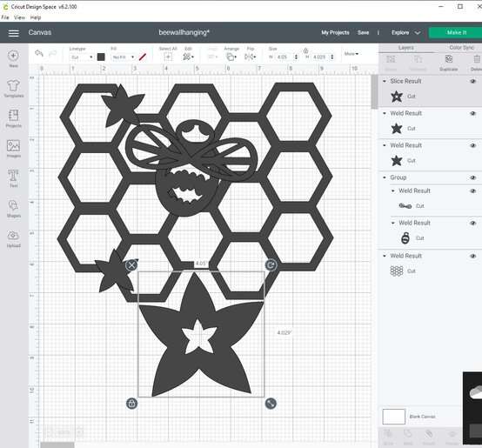482x448 pixels.
Task: Open the Edit tools icon
Action: (x=188, y=57)
